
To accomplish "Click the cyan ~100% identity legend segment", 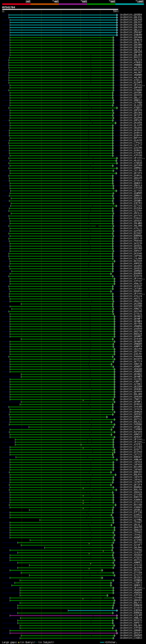I will point(130,4).
